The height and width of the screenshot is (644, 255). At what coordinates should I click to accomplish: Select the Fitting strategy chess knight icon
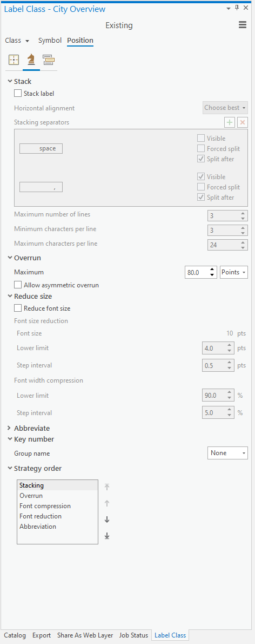tap(31, 60)
